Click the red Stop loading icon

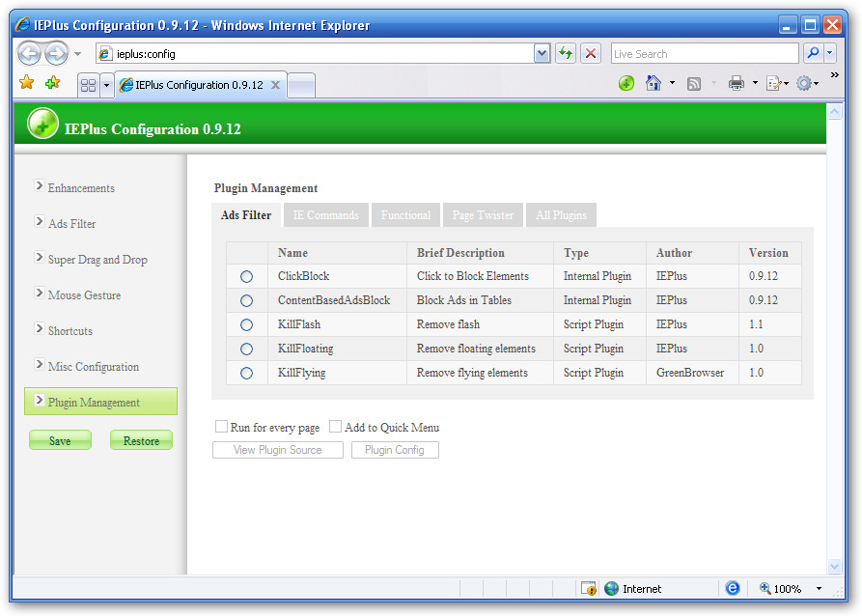[591, 53]
